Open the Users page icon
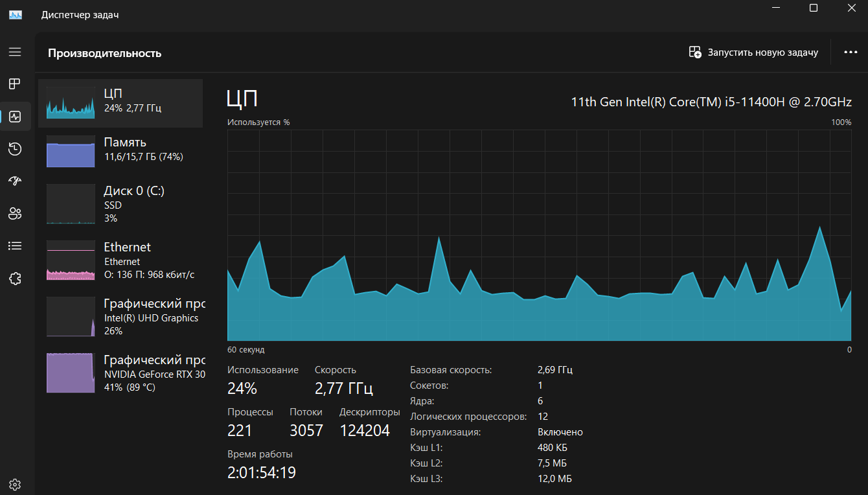 (15, 213)
